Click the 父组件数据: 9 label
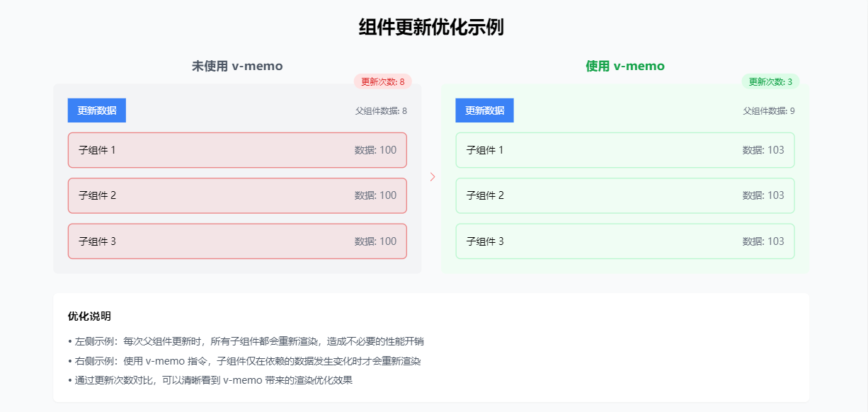This screenshot has height=412, width=868. coord(770,110)
